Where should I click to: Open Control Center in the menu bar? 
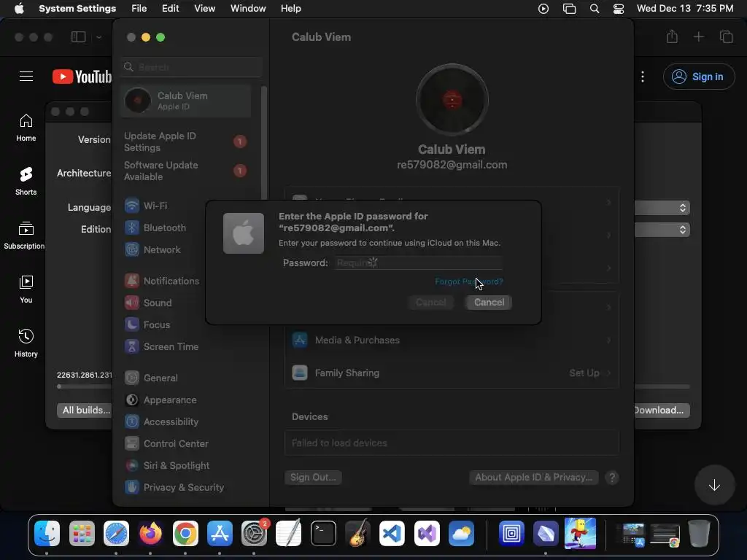[619, 9]
